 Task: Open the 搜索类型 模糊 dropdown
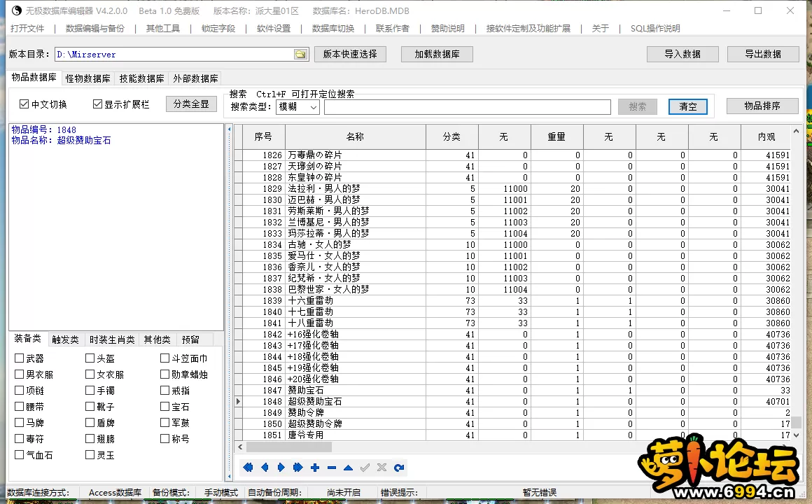[297, 106]
